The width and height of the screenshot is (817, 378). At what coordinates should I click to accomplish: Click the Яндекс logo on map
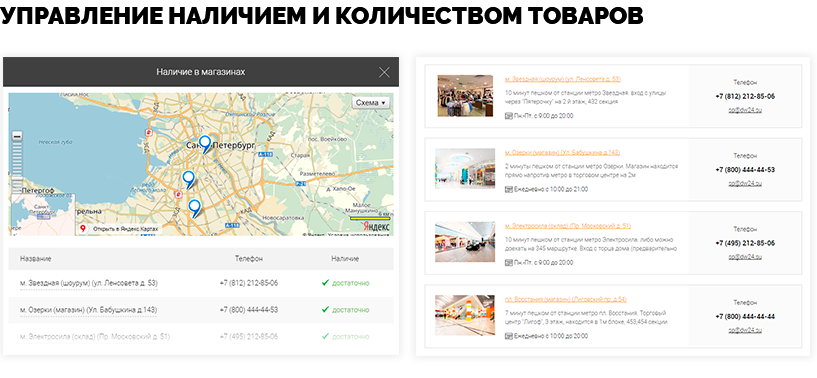click(x=377, y=227)
